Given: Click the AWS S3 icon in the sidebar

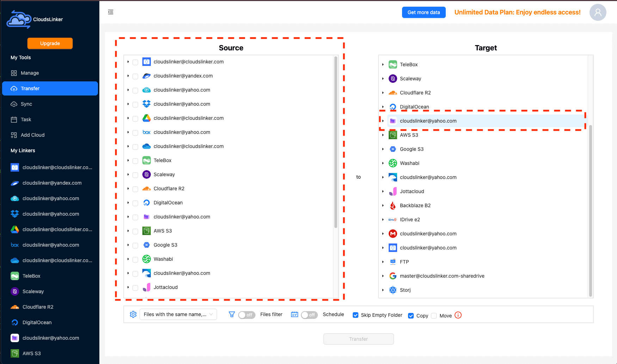Looking at the screenshot, I should (15, 353).
